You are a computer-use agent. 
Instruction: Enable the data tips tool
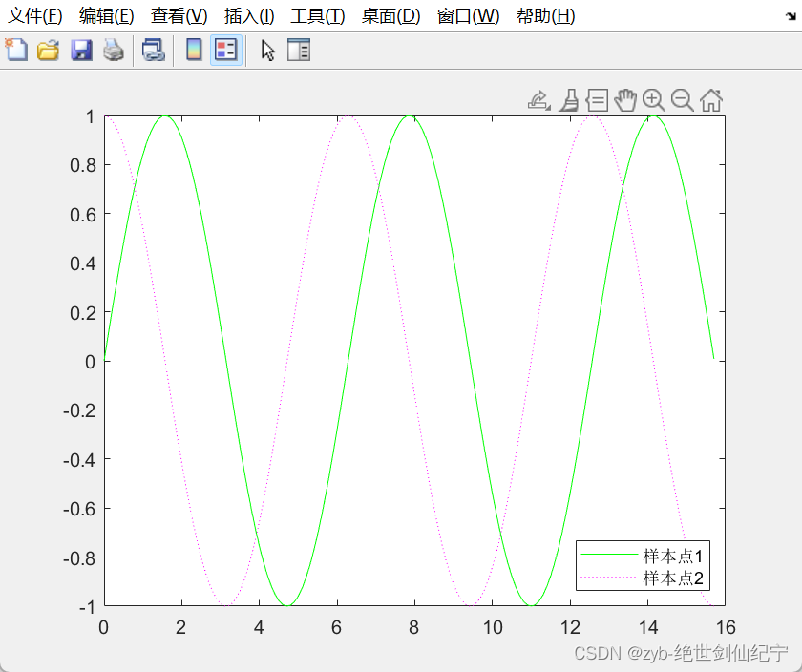pos(597,100)
